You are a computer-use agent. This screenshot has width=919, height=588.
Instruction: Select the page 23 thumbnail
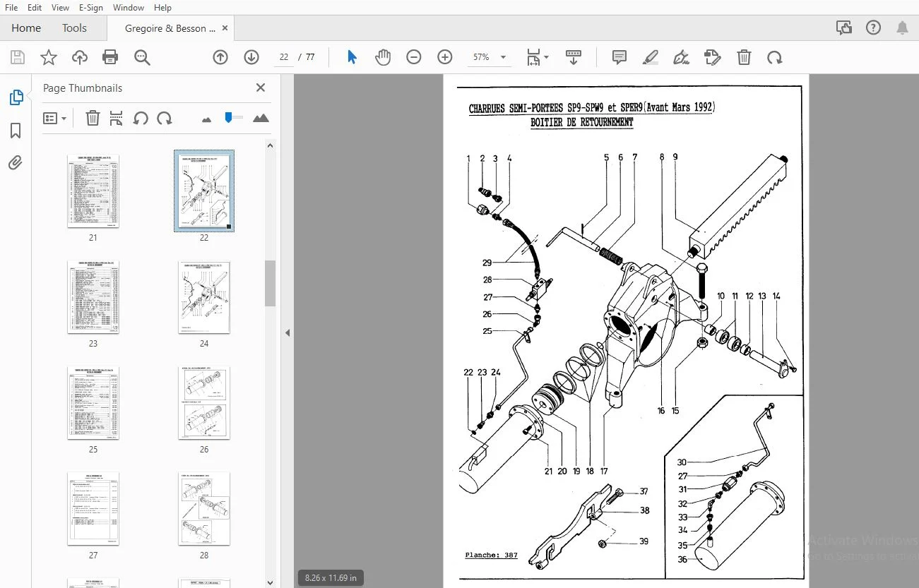click(x=93, y=297)
